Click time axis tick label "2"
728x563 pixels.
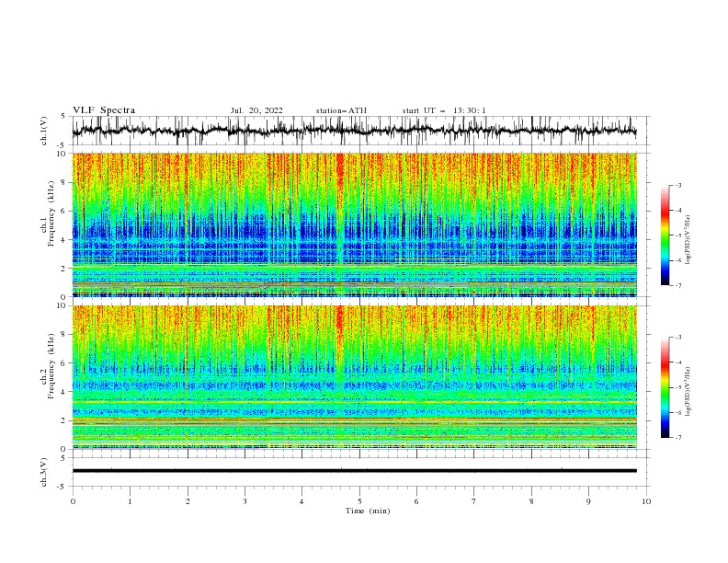pyautogui.click(x=188, y=501)
